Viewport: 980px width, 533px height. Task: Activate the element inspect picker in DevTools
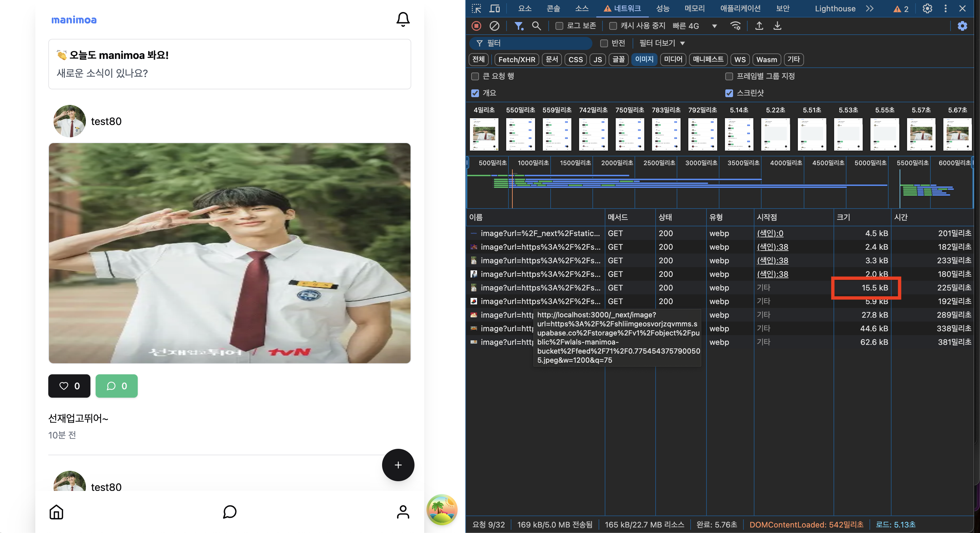[x=476, y=8]
